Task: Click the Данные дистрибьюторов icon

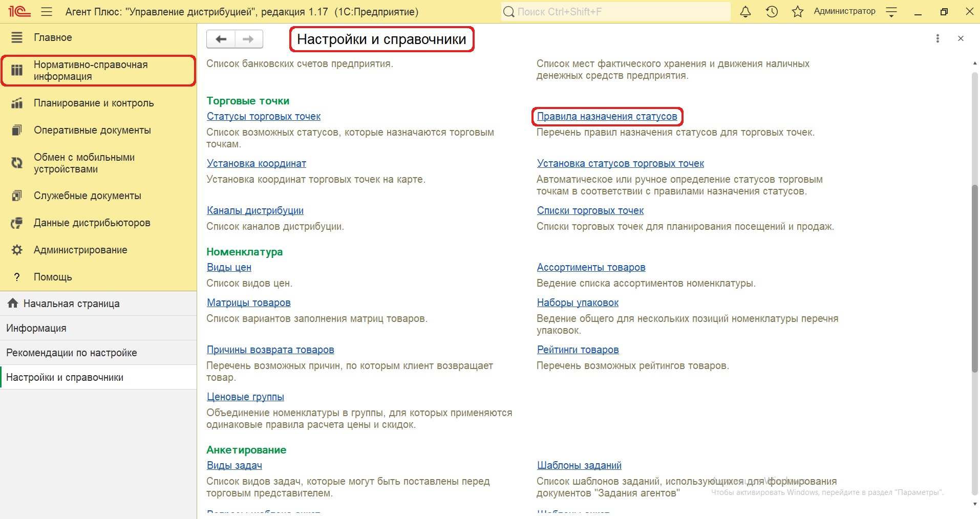Action: click(x=17, y=223)
